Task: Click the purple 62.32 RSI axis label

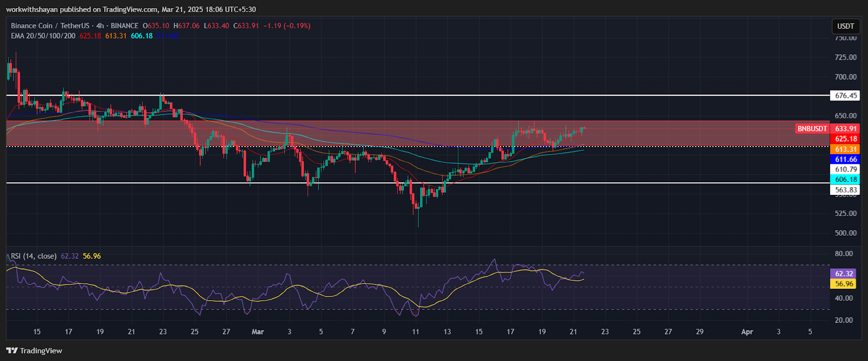Action: [844, 274]
